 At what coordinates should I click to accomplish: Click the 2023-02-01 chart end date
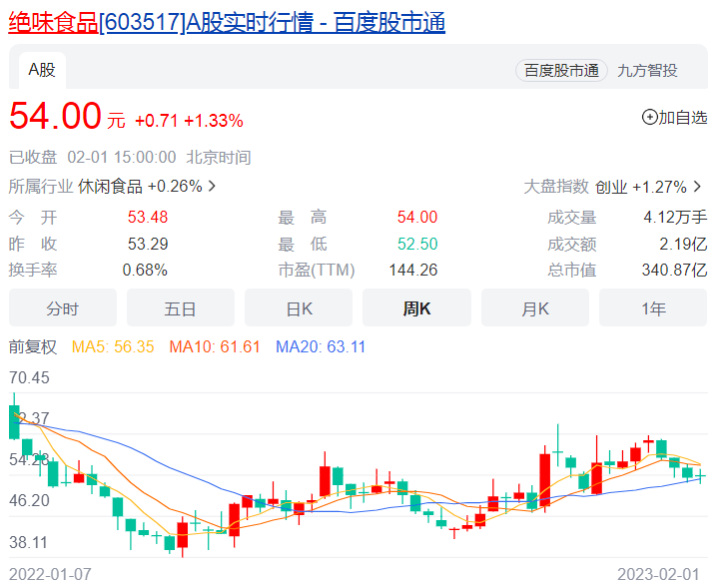click(x=658, y=574)
